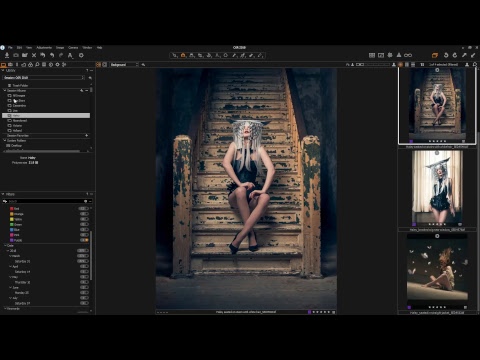Select the magnifier Details tool tab

click(37, 65)
